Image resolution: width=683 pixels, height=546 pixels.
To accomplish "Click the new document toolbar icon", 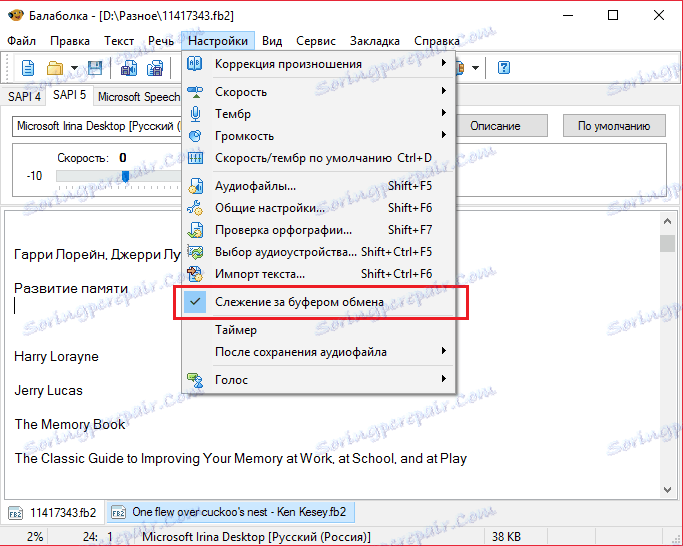I will (x=28, y=68).
